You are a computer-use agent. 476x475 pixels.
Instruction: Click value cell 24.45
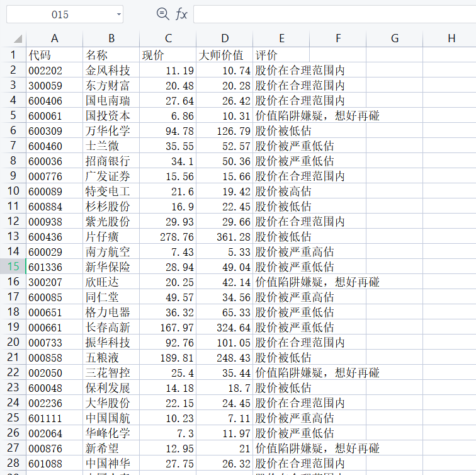click(225, 403)
